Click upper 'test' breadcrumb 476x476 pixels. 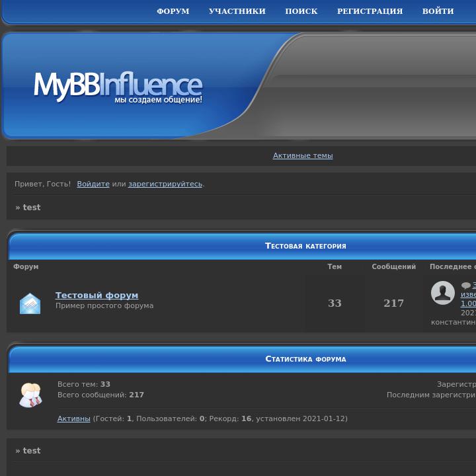tap(32, 208)
